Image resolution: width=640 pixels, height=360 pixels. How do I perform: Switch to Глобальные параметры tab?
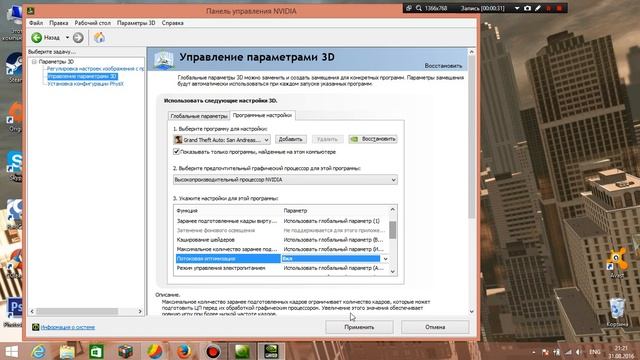(x=199, y=116)
